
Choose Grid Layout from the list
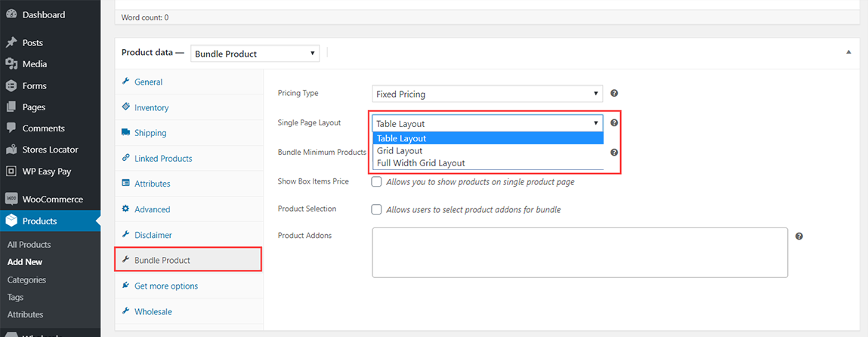400,151
